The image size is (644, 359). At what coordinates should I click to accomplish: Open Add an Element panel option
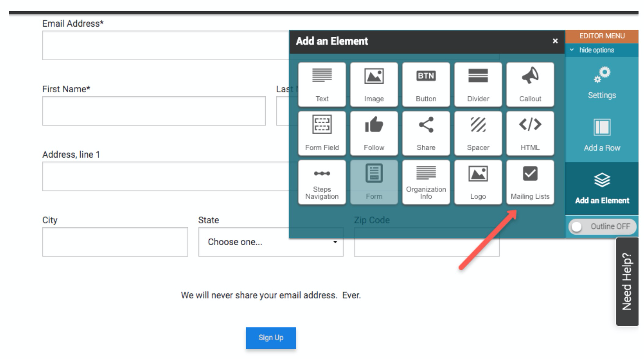coord(602,188)
